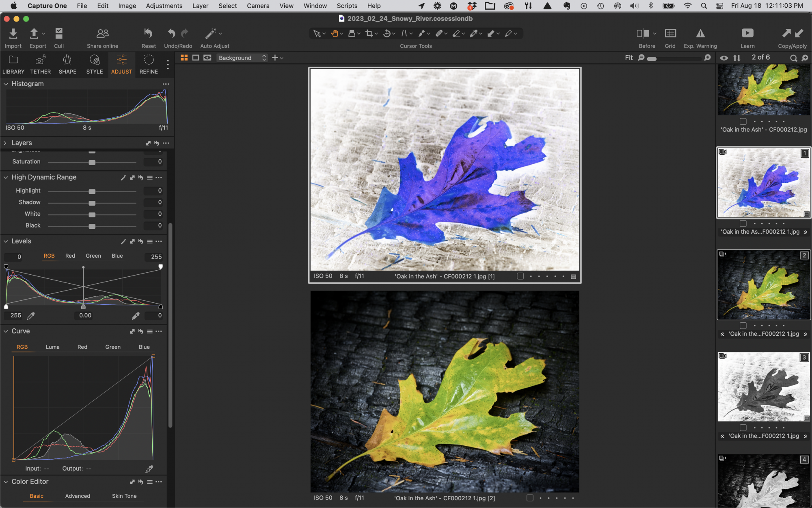Collapse the Levels panel
This screenshot has height=508, width=812.
click(6, 241)
